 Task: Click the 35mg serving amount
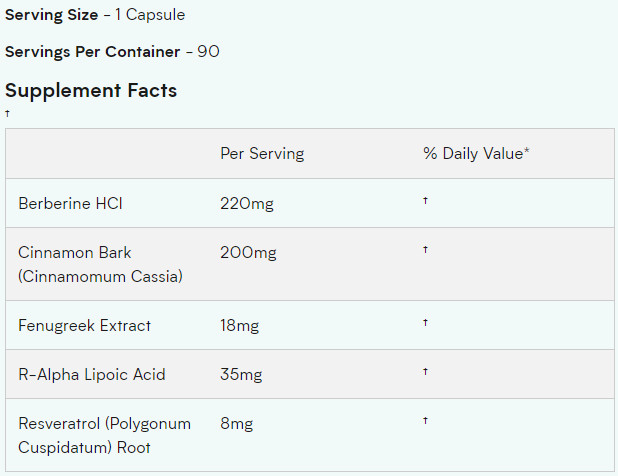[241, 375]
